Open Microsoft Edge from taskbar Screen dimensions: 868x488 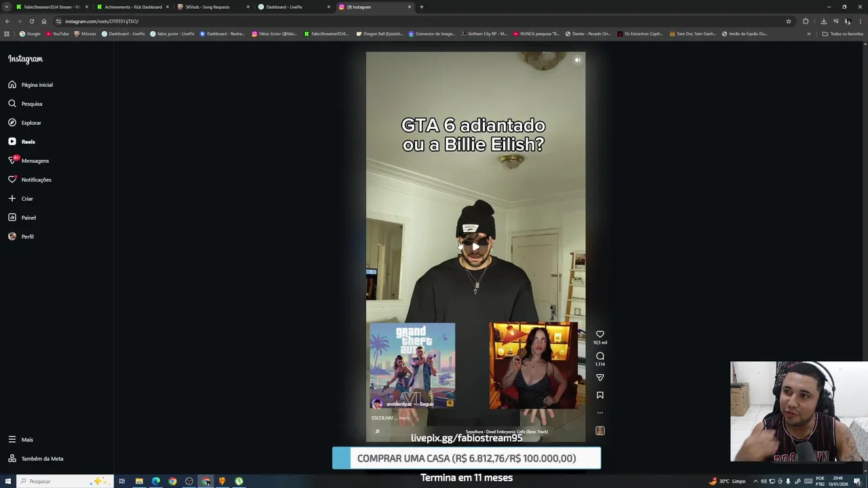tap(156, 481)
